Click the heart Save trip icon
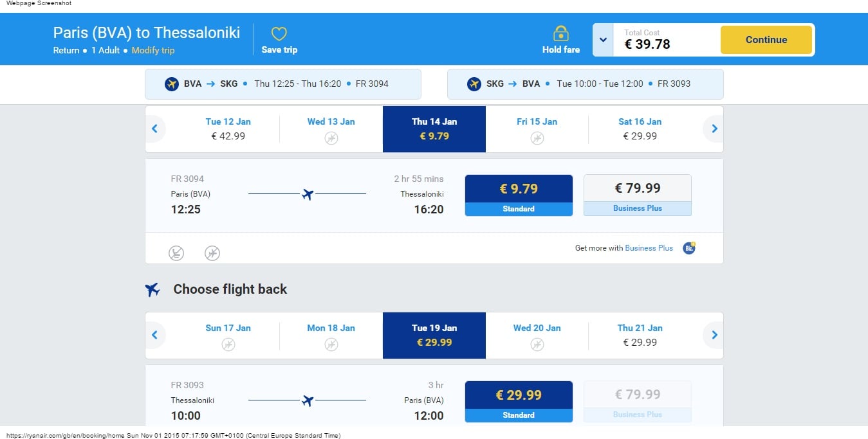The height and width of the screenshot is (439, 868). (x=279, y=34)
